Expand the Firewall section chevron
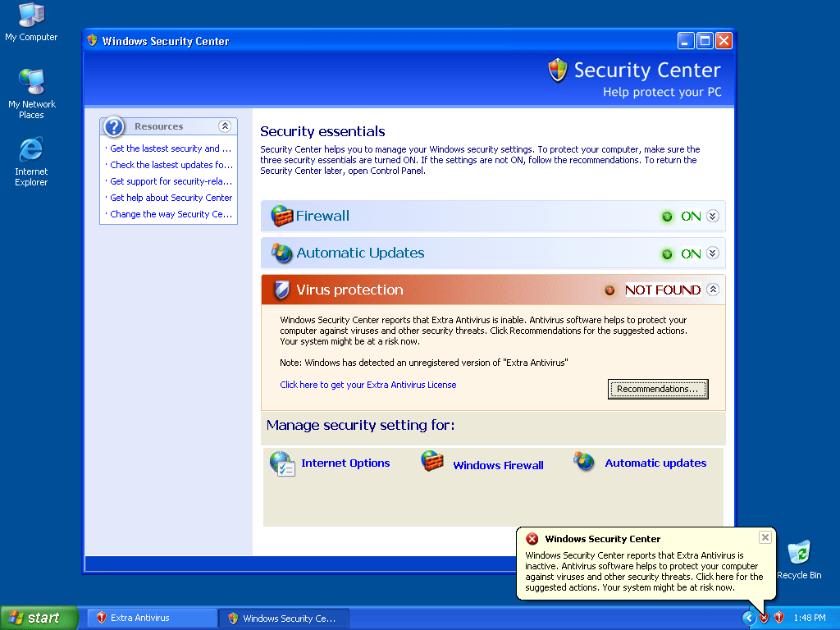The width and height of the screenshot is (840, 630). coord(712,216)
